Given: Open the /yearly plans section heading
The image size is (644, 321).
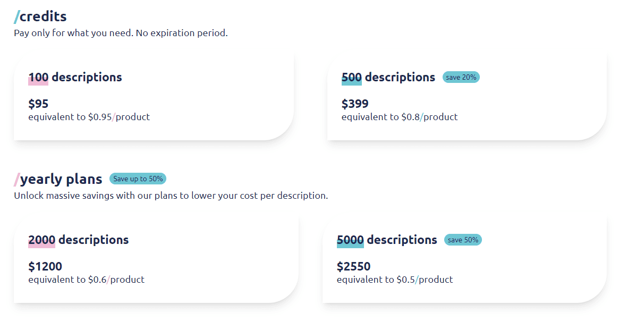Looking at the screenshot, I should tap(58, 179).
